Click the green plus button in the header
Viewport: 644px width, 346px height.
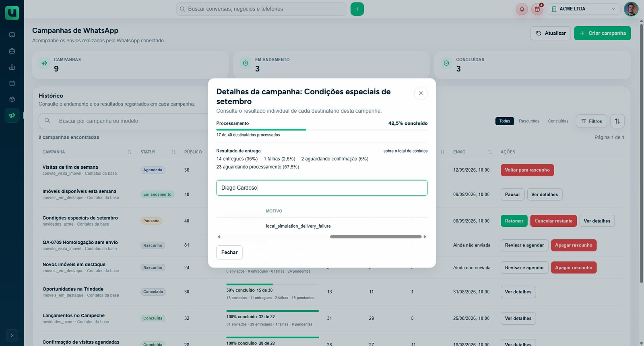(357, 9)
